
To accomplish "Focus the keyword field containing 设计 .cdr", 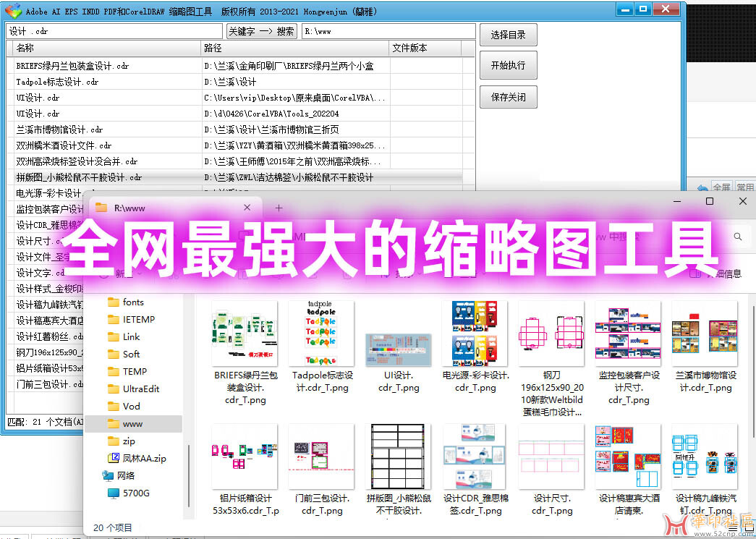I will click(x=114, y=31).
